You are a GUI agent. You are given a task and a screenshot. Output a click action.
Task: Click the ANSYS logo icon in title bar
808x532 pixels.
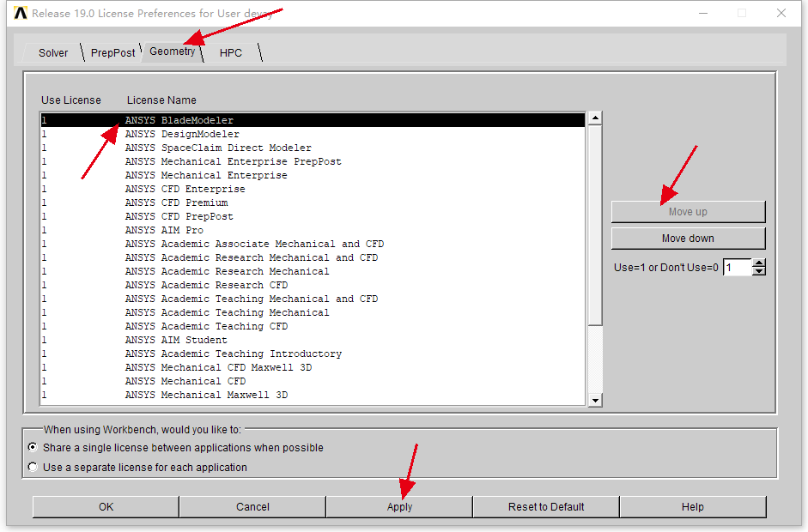[21, 13]
